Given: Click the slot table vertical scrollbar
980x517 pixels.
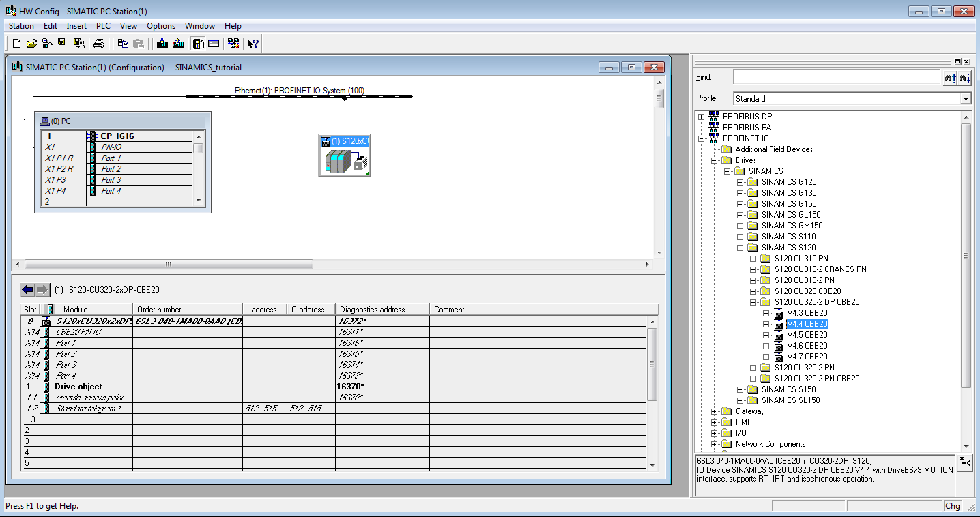Looking at the screenshot, I should tap(652, 364).
